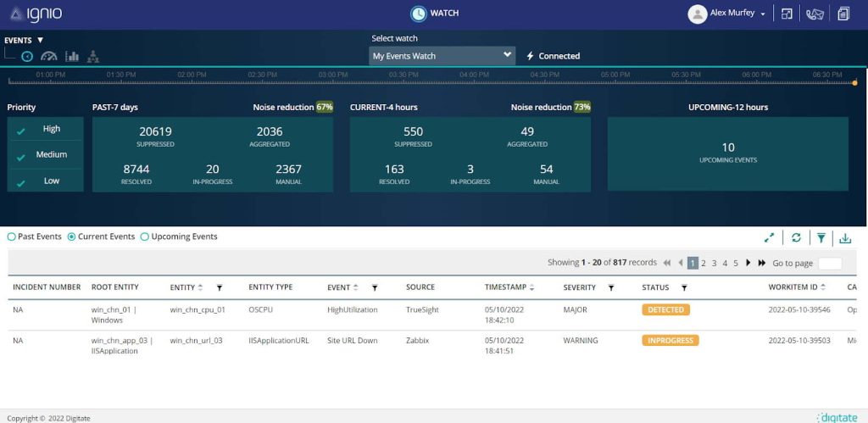Open the gauge dashboard view icon
Image resolution: width=868 pixels, height=423 pixels.
pyautogui.click(x=49, y=57)
